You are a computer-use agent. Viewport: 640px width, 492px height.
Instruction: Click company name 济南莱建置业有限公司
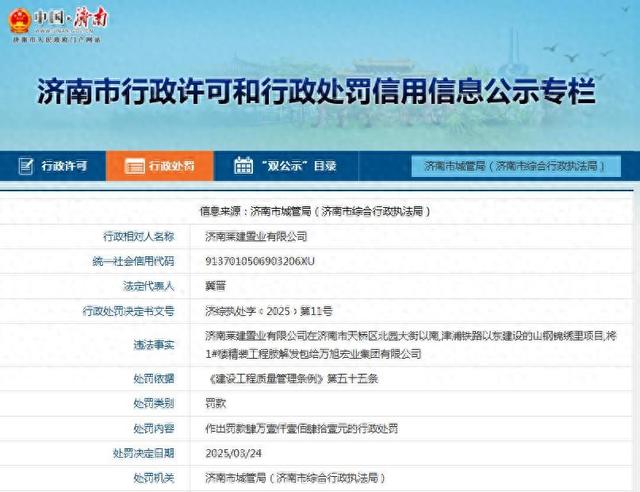pyautogui.click(x=256, y=236)
